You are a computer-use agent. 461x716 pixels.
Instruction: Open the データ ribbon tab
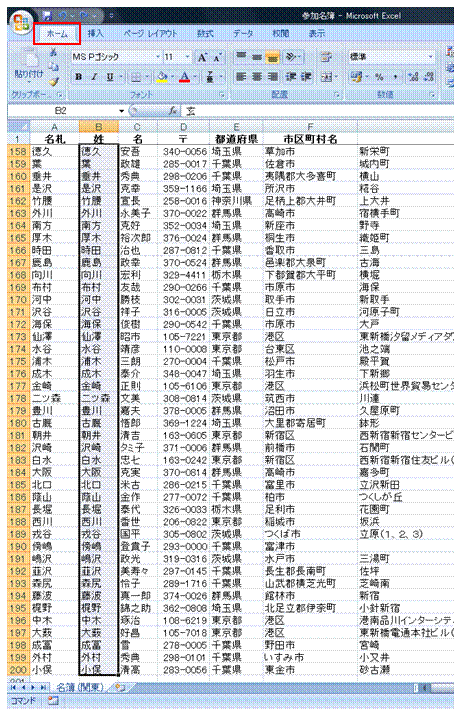(243, 33)
